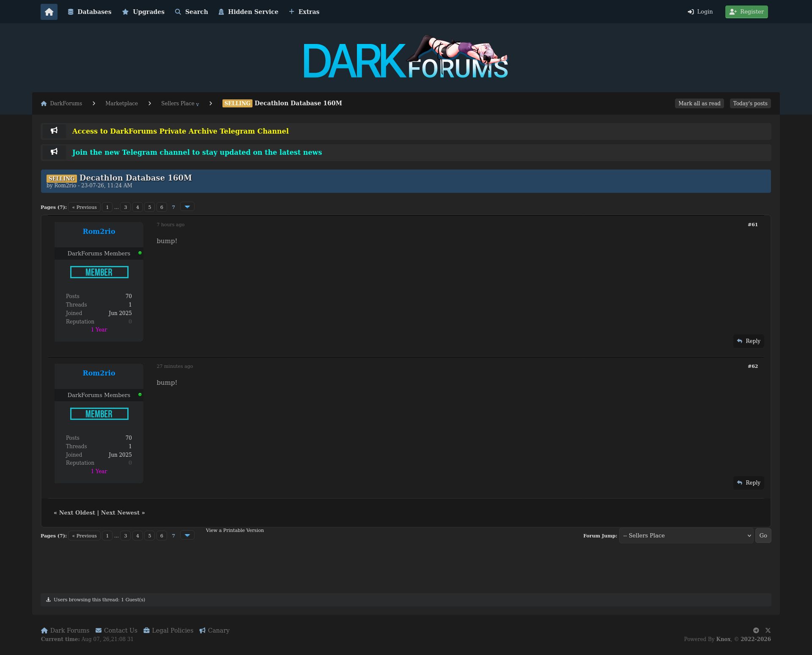Viewport: 812px width, 655px height.
Task: Click Today's posts button
Action: pos(750,104)
